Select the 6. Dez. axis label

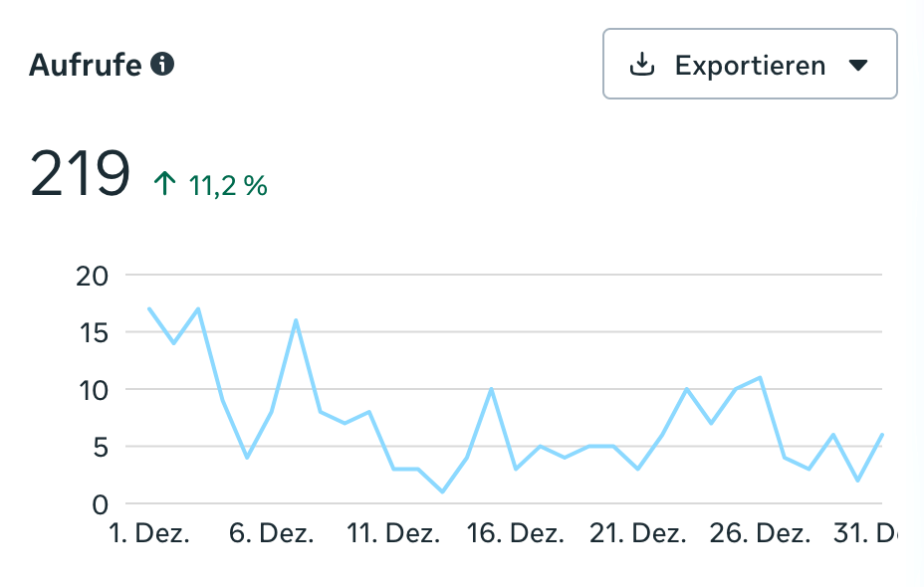tap(272, 534)
